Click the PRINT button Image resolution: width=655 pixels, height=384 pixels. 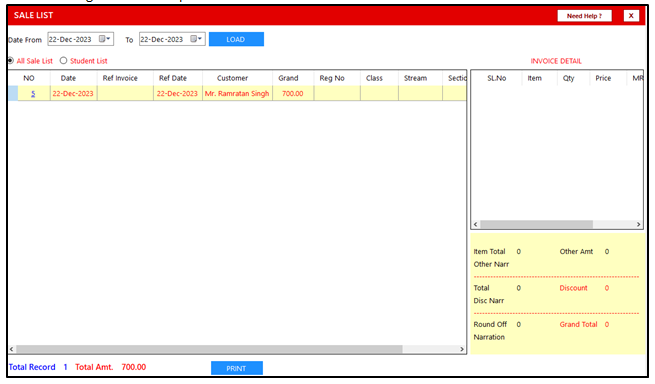pos(236,368)
